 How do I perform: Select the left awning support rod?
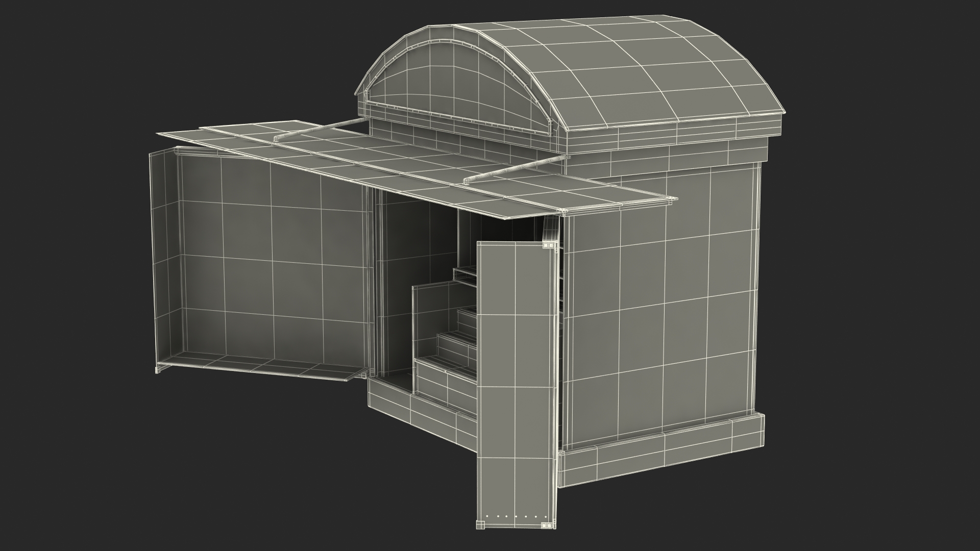click(319, 129)
